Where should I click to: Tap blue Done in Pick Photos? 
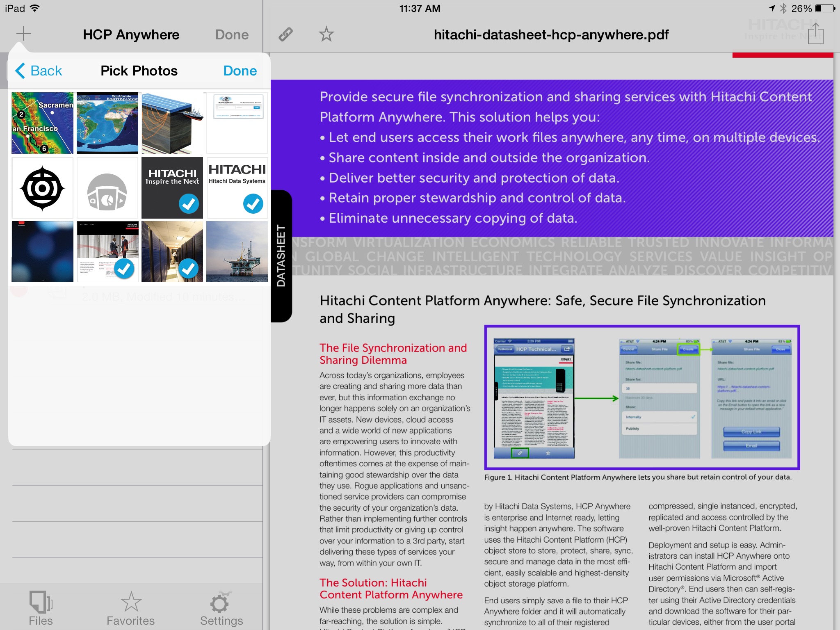(240, 71)
